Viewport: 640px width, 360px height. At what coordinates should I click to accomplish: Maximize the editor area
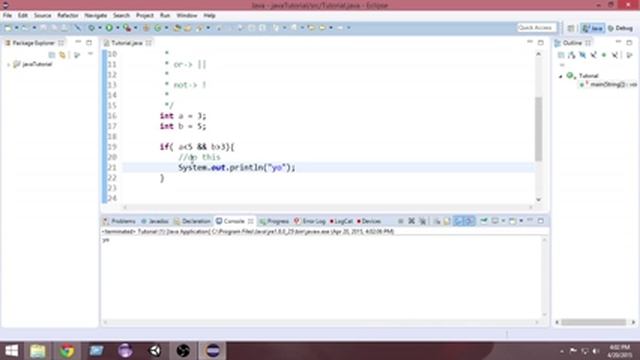click(540, 42)
